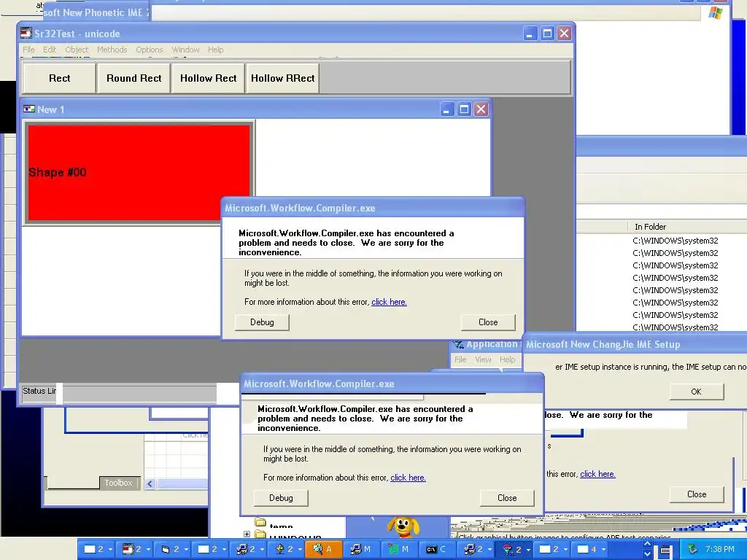Click the taskbar clock showing 7:38 PM

click(x=719, y=549)
